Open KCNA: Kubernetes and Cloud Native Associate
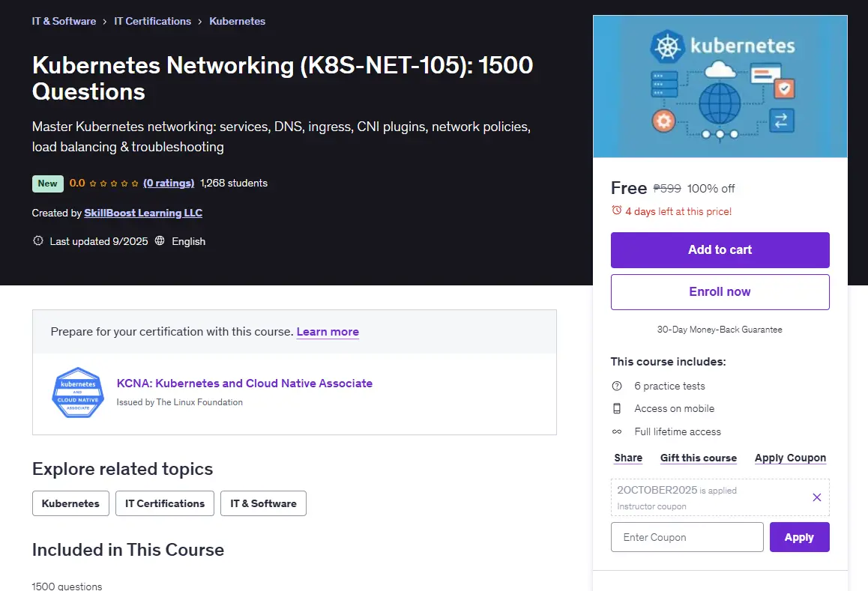868x591 pixels. click(244, 384)
